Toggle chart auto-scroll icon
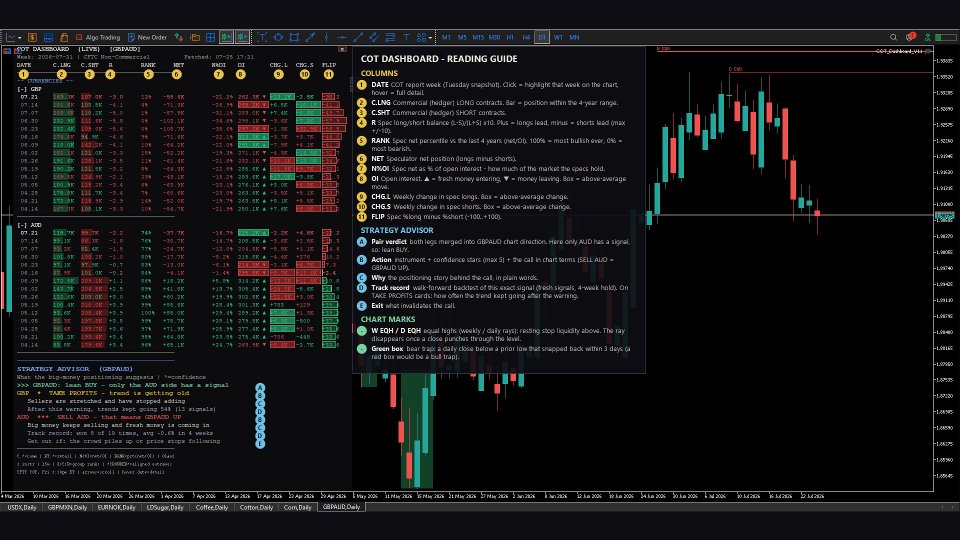Screen dimensions: 960x540 pos(227,37)
